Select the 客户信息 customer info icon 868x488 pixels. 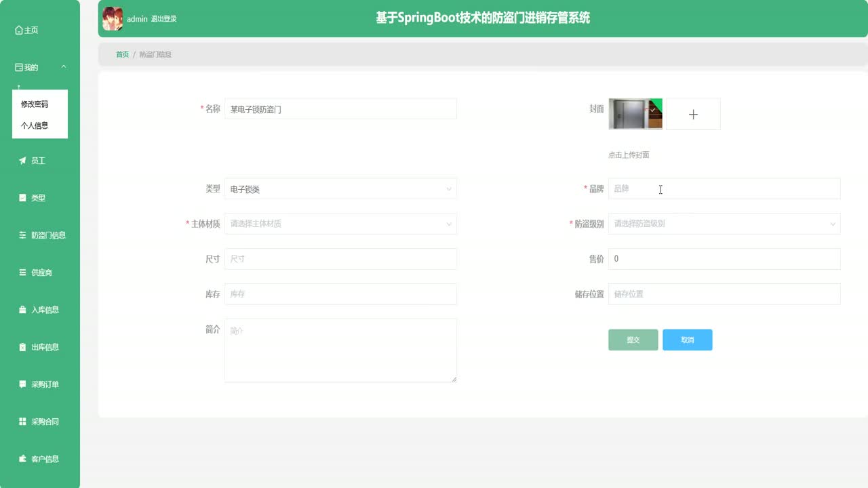(22, 458)
